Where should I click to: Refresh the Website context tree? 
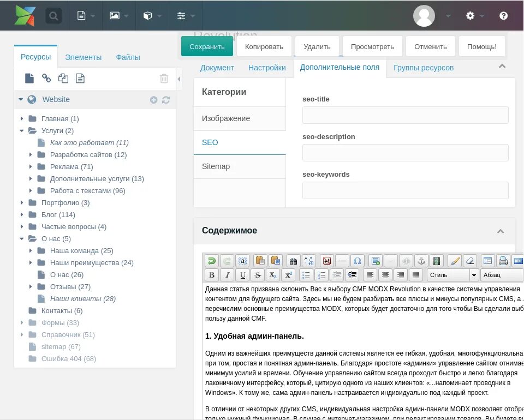click(x=166, y=99)
